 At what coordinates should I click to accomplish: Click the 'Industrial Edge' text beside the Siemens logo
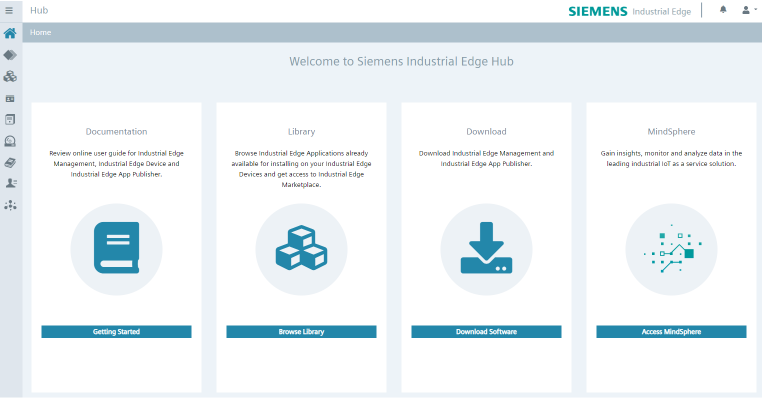[x=661, y=12]
